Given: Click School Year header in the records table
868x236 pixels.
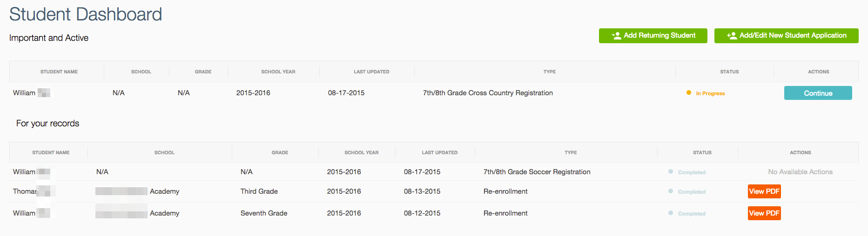Looking at the screenshot, I should coord(362,152).
